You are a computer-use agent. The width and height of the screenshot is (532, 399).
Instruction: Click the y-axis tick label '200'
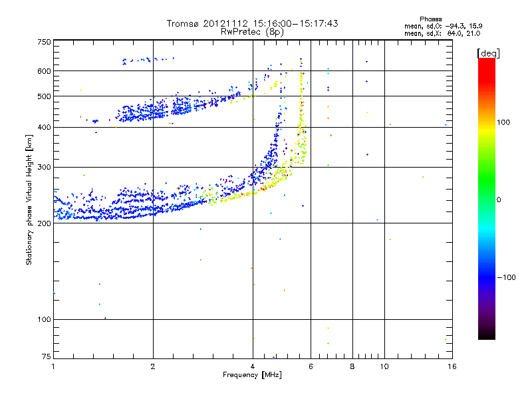[x=44, y=223]
